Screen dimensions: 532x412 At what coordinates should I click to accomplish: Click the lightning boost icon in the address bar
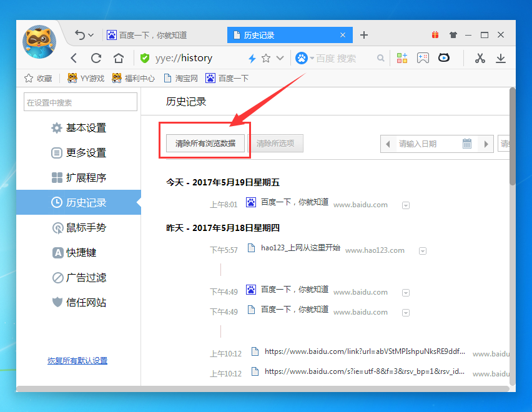tap(252, 58)
